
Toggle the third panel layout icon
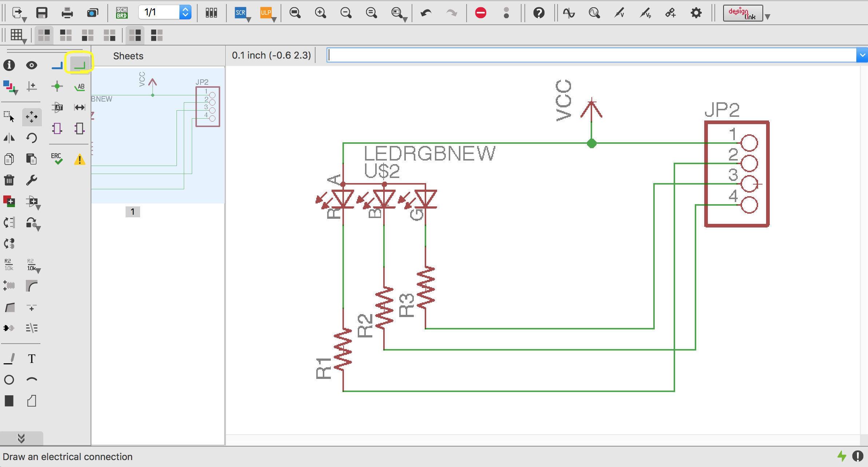pyautogui.click(x=88, y=35)
